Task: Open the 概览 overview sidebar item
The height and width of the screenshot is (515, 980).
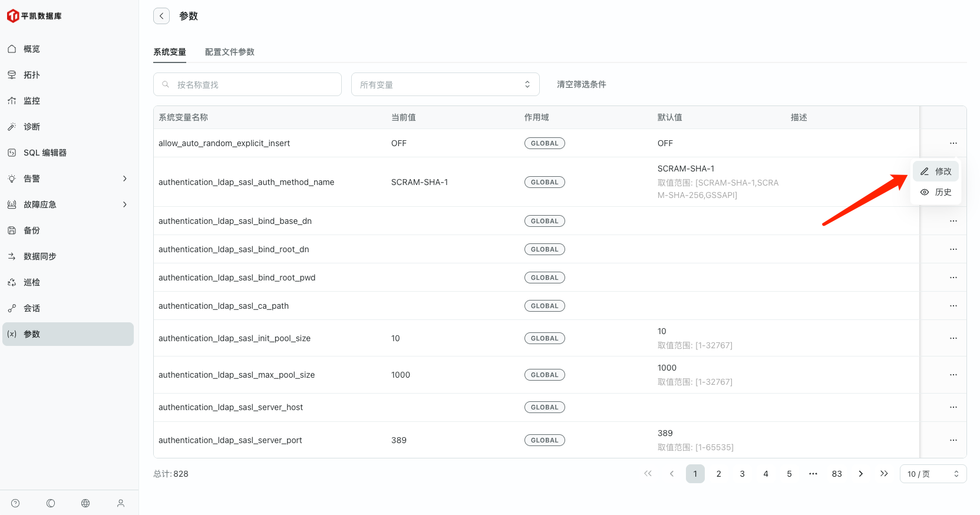Action: coord(32,49)
